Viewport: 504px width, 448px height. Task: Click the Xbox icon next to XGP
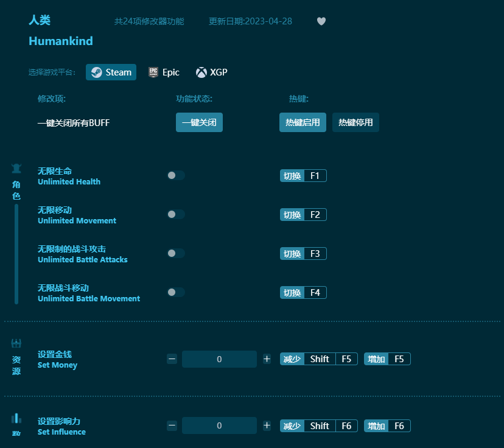tap(201, 72)
